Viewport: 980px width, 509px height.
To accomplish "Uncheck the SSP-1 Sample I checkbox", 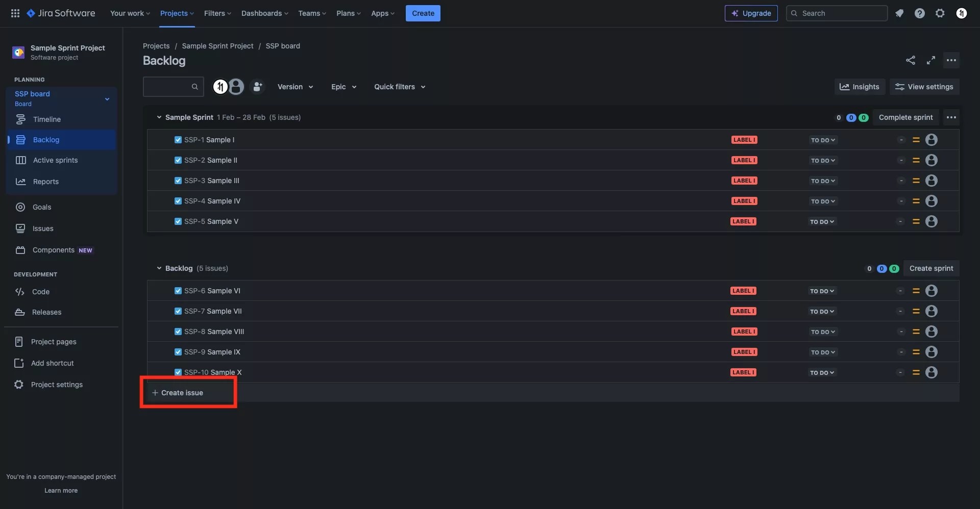I will [178, 139].
